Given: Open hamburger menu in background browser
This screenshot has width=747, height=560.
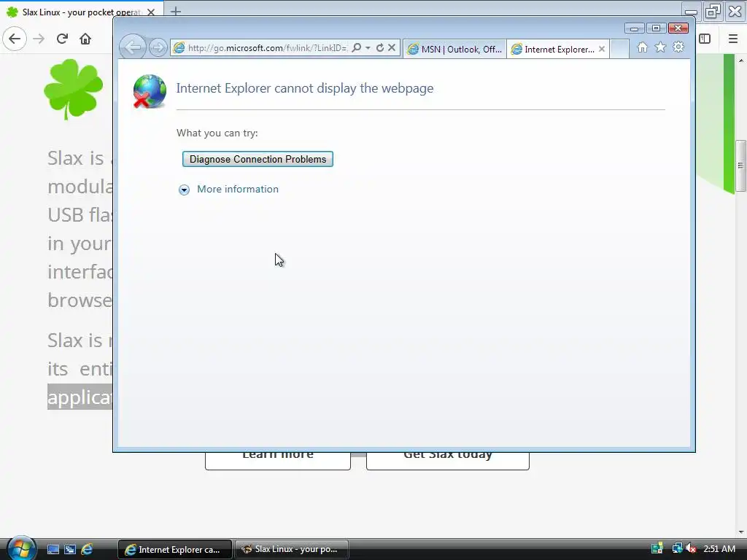Looking at the screenshot, I should 733,39.
